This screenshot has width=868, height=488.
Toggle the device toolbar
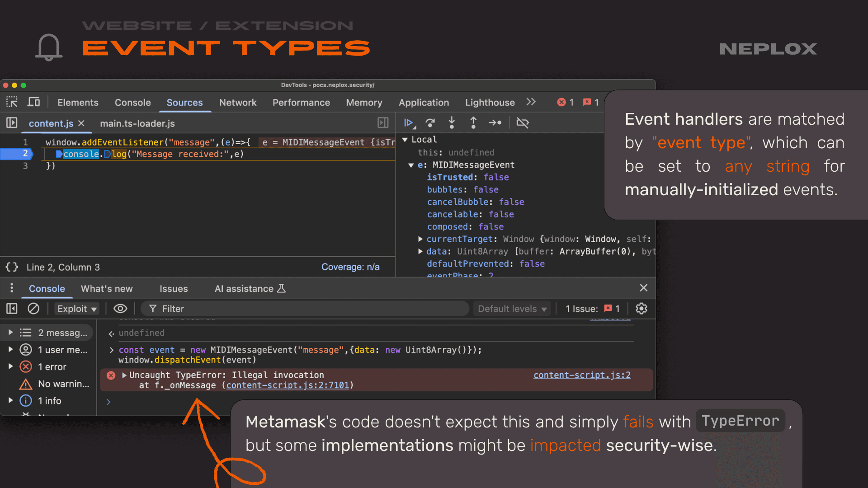click(x=34, y=102)
